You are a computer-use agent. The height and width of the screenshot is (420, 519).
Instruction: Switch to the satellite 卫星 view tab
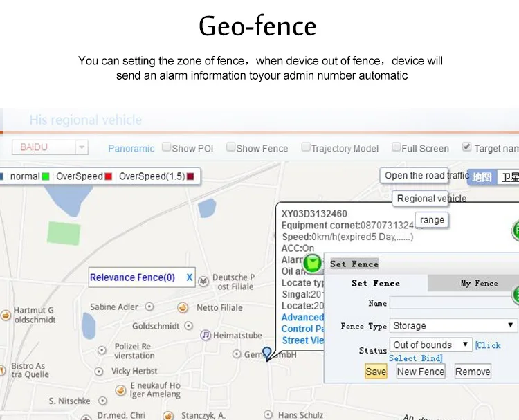tap(509, 177)
